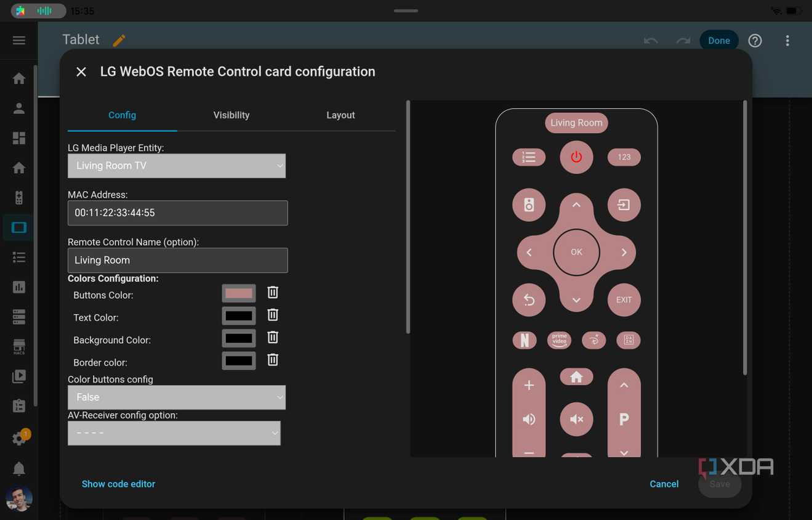Viewport: 812px width, 520px height.
Task: Delete the Background Color setting
Action: coord(273,337)
